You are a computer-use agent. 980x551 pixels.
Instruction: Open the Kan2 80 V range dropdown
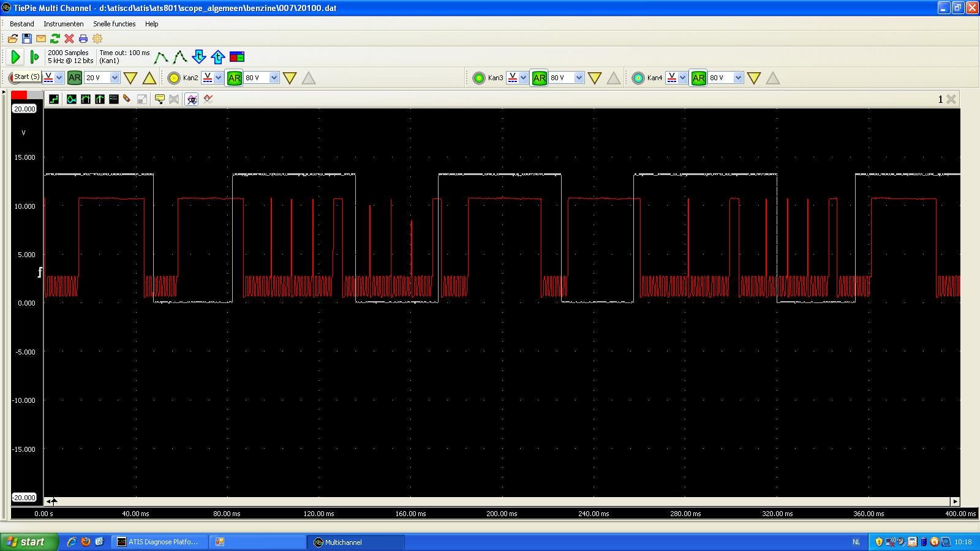point(274,78)
